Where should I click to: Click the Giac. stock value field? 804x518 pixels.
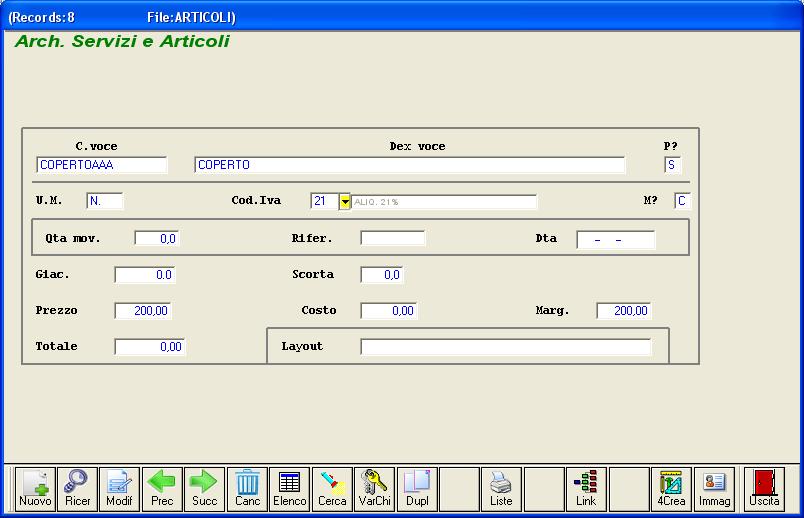[x=145, y=275]
